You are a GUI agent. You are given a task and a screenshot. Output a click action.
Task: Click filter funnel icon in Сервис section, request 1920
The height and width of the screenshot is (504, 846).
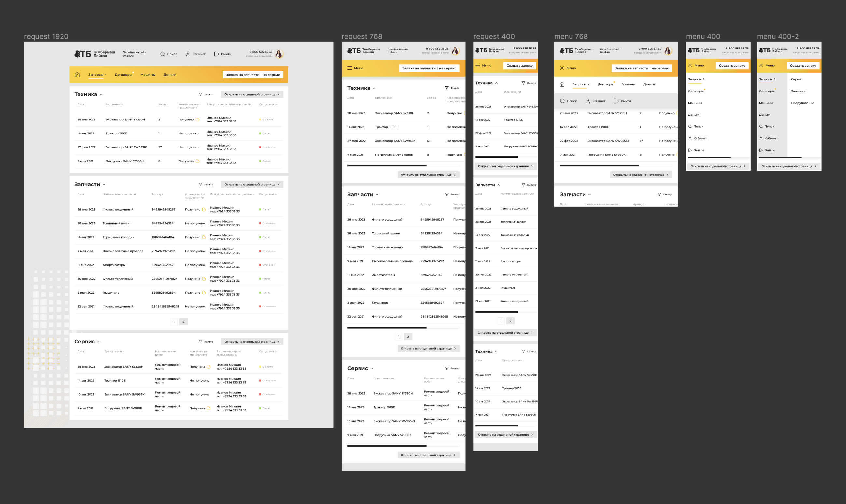(200, 342)
